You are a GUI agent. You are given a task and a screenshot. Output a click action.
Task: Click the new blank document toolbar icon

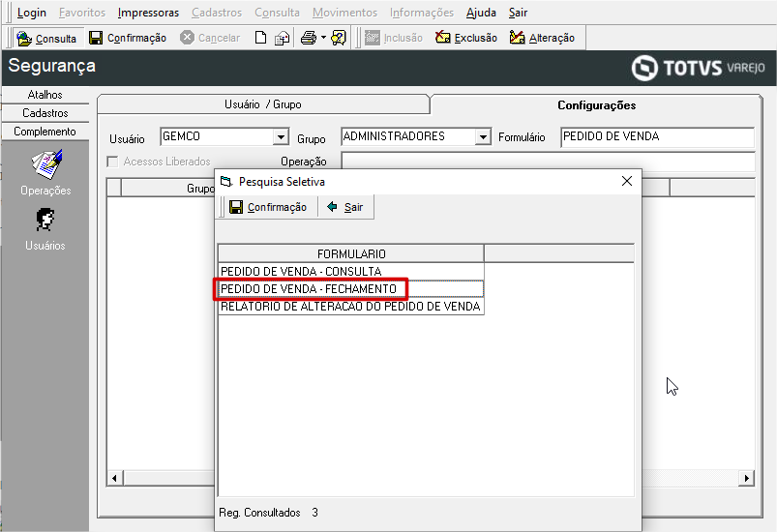click(260, 38)
